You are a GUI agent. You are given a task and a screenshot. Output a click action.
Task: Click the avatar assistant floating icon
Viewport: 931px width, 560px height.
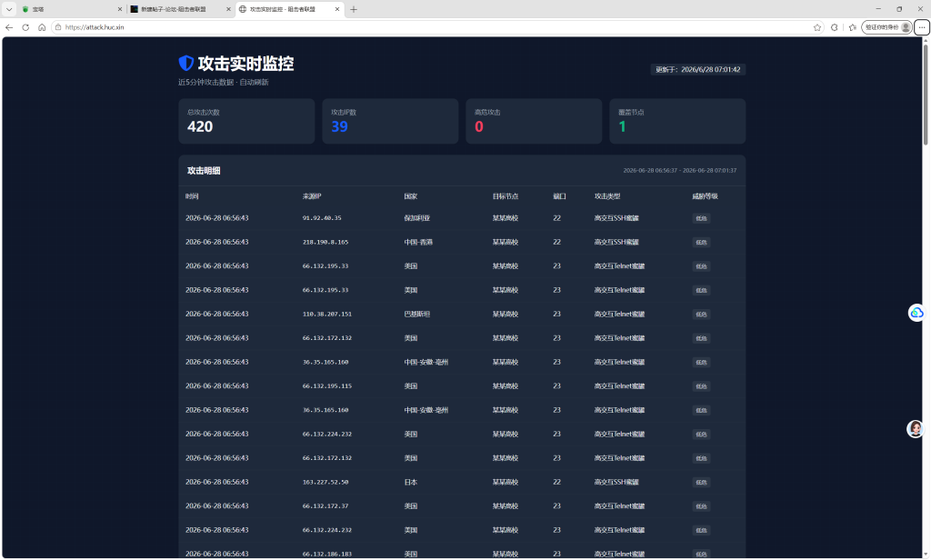click(x=915, y=428)
